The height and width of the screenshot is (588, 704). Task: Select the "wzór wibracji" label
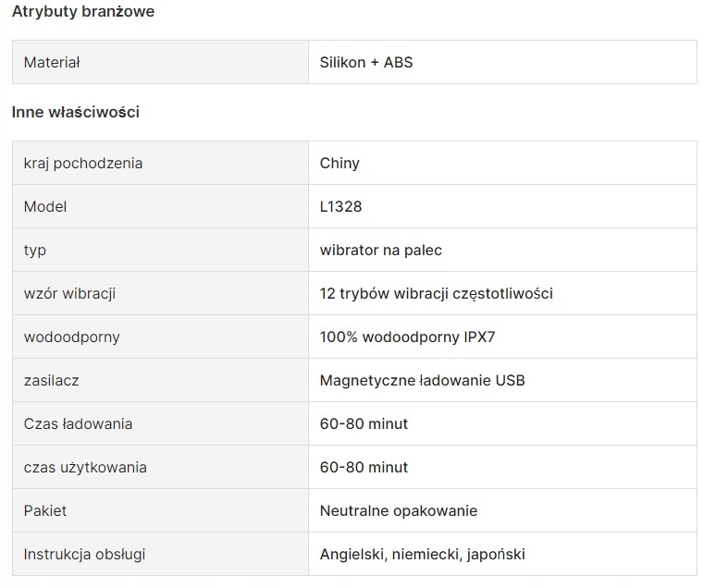69,294
